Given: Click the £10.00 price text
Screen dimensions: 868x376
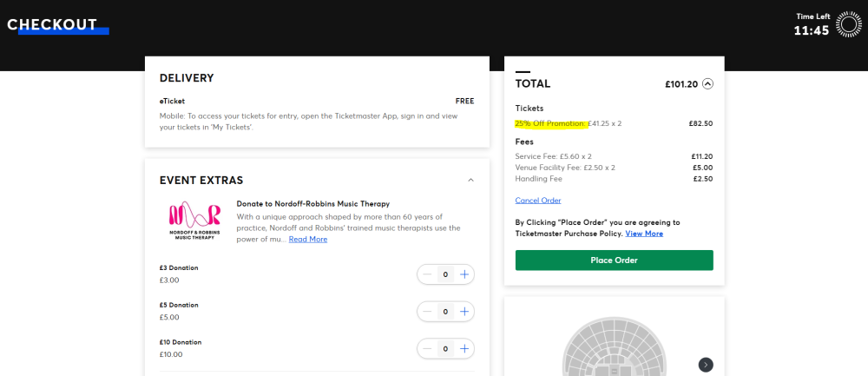Looking at the screenshot, I should pyautogui.click(x=171, y=354).
